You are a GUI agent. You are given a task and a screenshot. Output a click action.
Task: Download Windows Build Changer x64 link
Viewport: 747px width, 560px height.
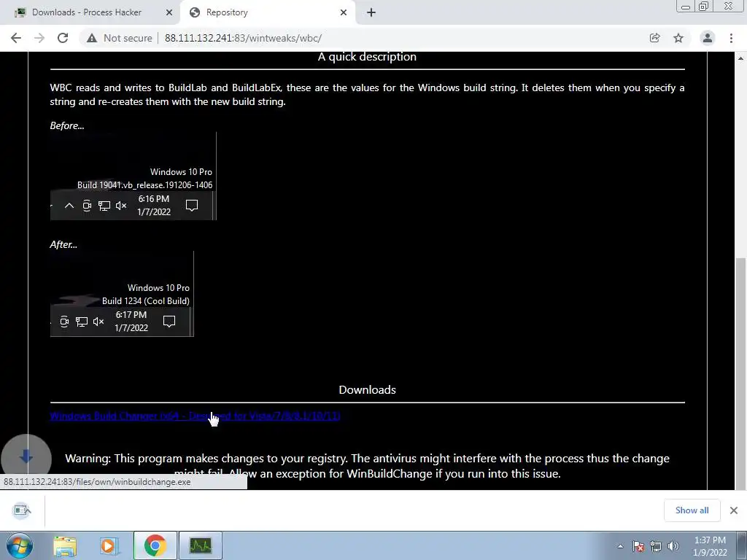pyautogui.click(x=195, y=416)
